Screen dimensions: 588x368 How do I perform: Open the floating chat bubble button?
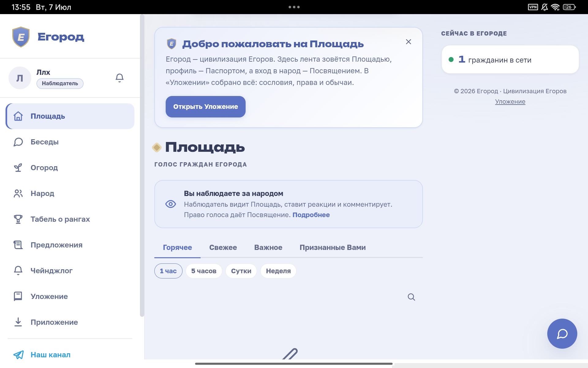tap(562, 334)
